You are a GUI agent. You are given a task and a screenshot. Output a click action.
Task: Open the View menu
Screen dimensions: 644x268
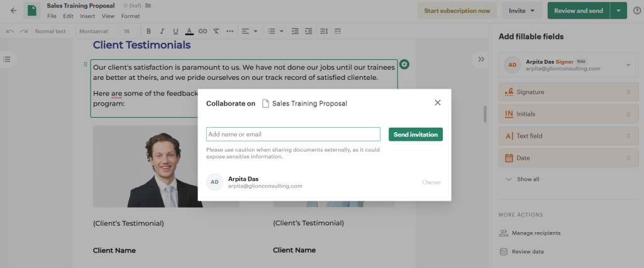(x=108, y=16)
